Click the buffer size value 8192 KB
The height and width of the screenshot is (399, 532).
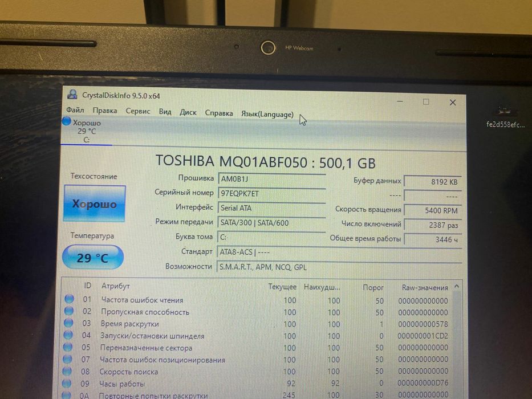(x=433, y=181)
